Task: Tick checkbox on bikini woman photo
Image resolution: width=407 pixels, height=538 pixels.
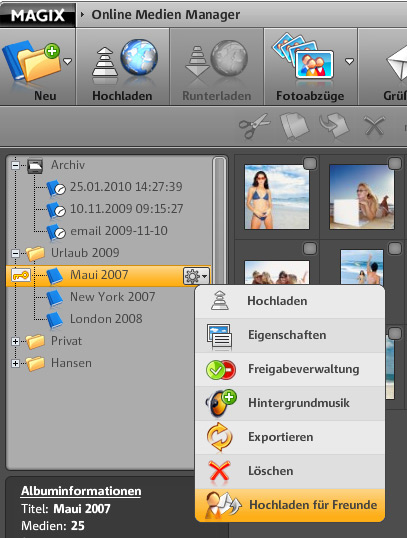Action: 310,163
